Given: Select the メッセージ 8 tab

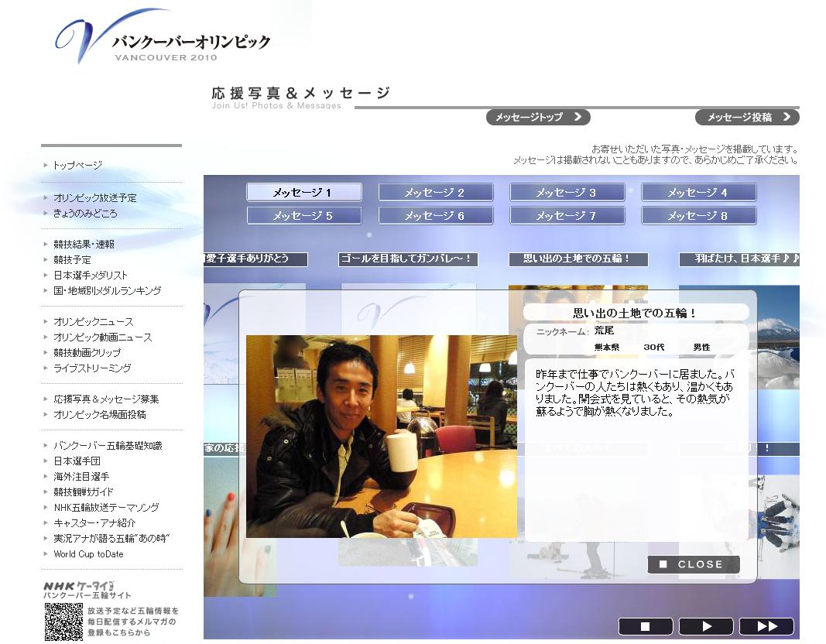Looking at the screenshot, I should 699,215.
